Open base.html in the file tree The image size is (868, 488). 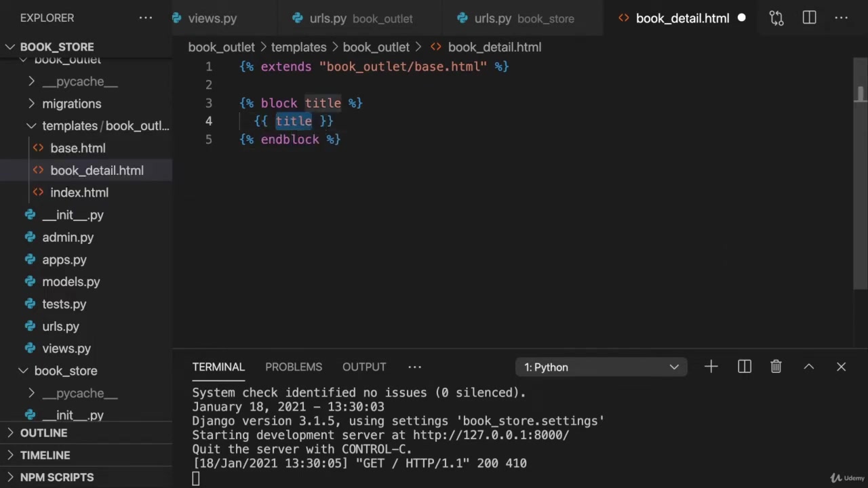coord(77,148)
